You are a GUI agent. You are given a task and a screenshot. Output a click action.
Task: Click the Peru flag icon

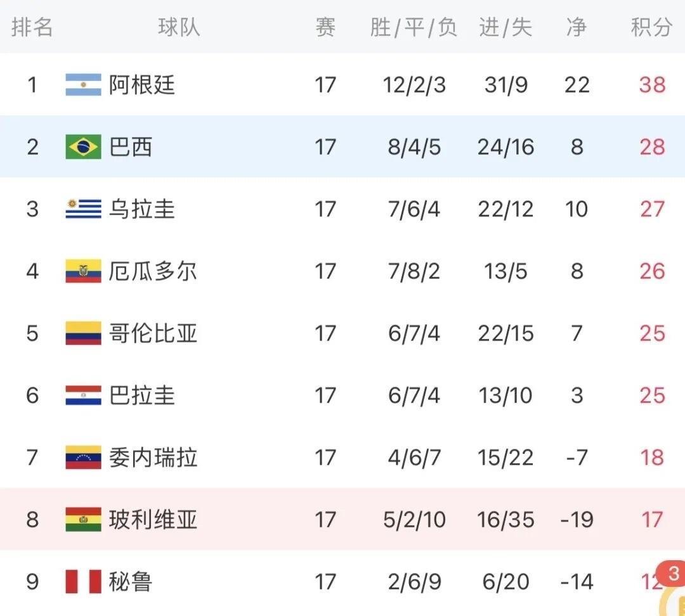coord(83,582)
